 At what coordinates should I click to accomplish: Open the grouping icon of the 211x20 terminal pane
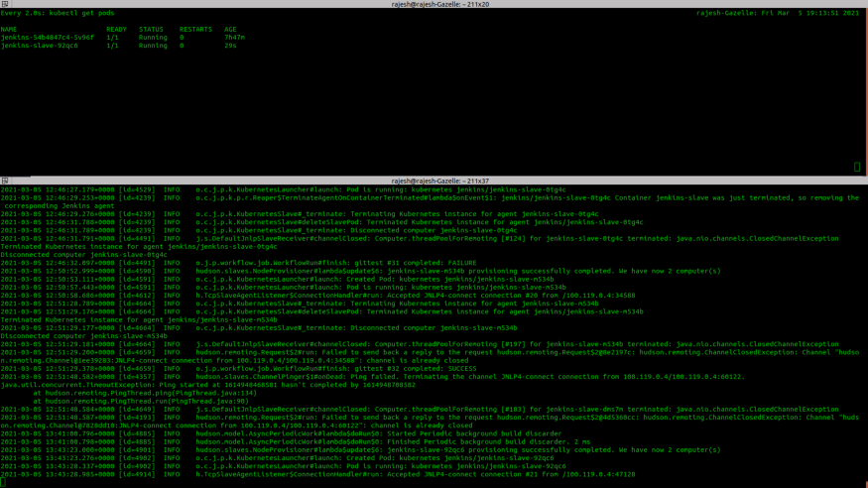[x=4, y=4]
